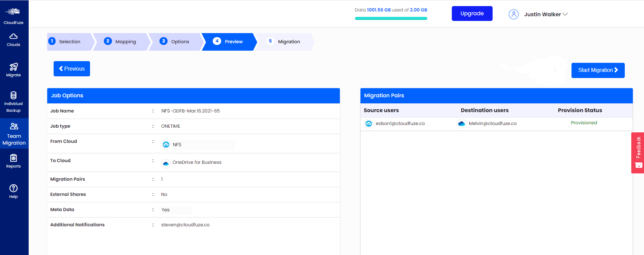
Task: Click the Job Options panel header
Action: pos(194,96)
